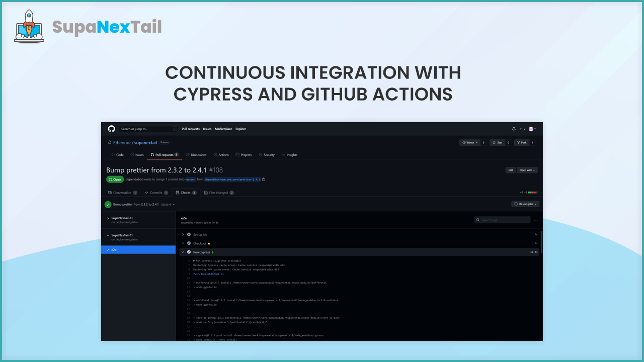This screenshot has width=644, height=362.
Task: Select the e2e job in sidebar
Action: pyautogui.click(x=138, y=250)
